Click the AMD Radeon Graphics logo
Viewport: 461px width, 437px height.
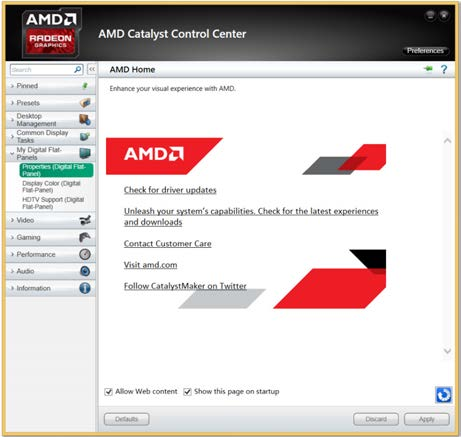(x=51, y=33)
